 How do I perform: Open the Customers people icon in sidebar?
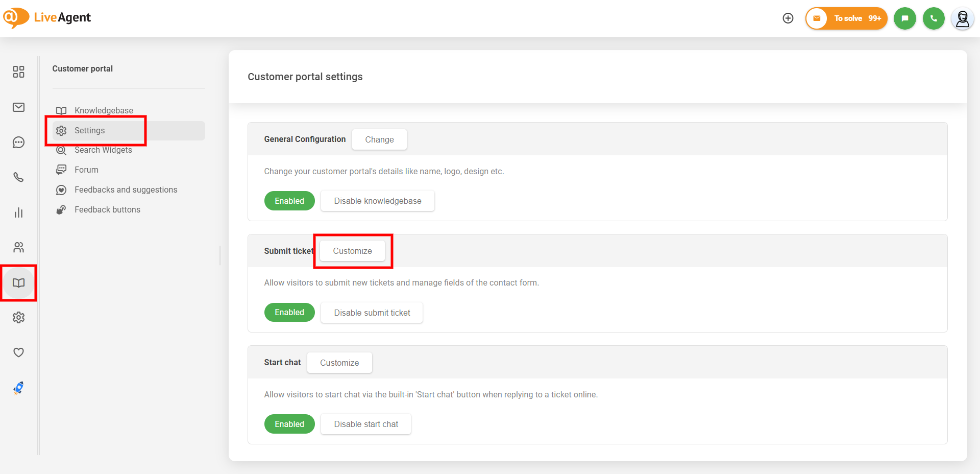(18, 248)
